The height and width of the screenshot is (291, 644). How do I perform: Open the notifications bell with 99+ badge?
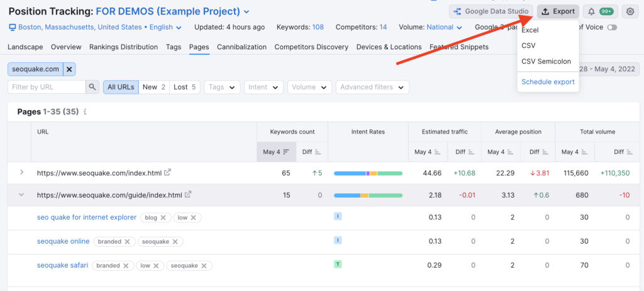coord(600,11)
